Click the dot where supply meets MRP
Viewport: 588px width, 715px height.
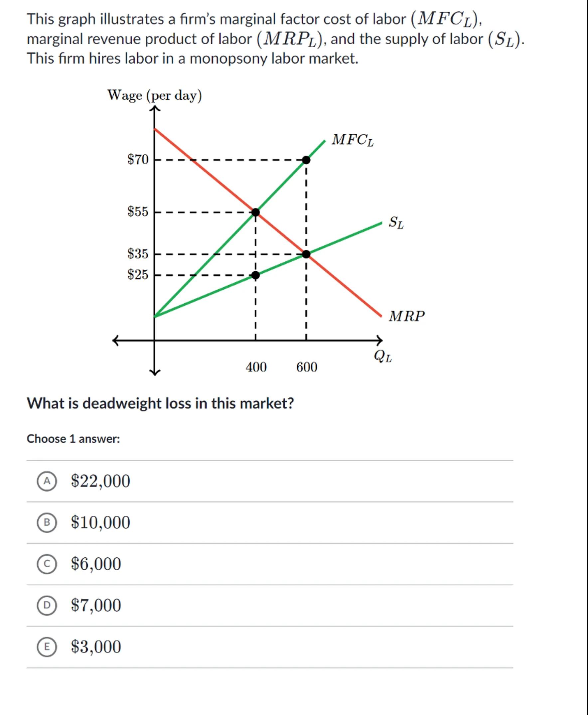pos(306,254)
